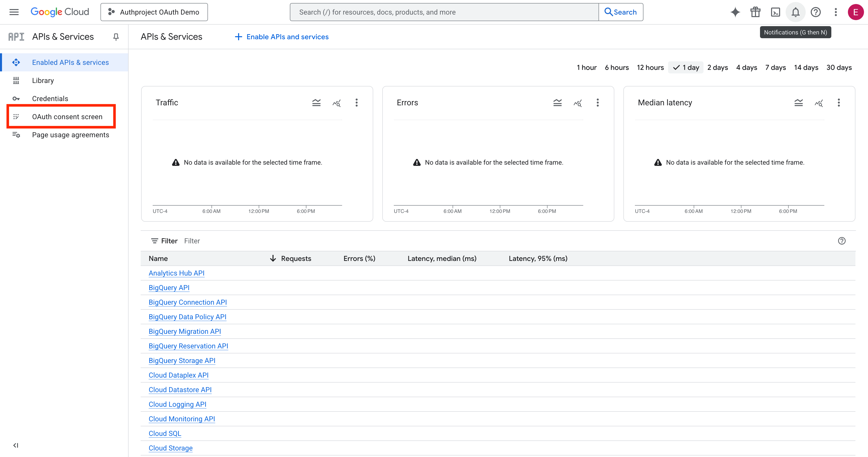Screen dimensions: 868x457
Task: Click the search resources input field
Action: pyautogui.click(x=444, y=12)
